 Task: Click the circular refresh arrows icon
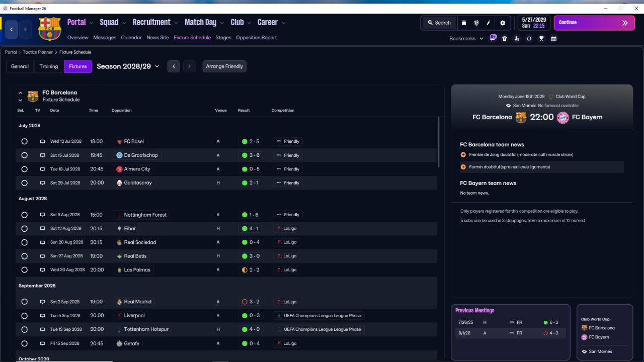click(x=529, y=38)
